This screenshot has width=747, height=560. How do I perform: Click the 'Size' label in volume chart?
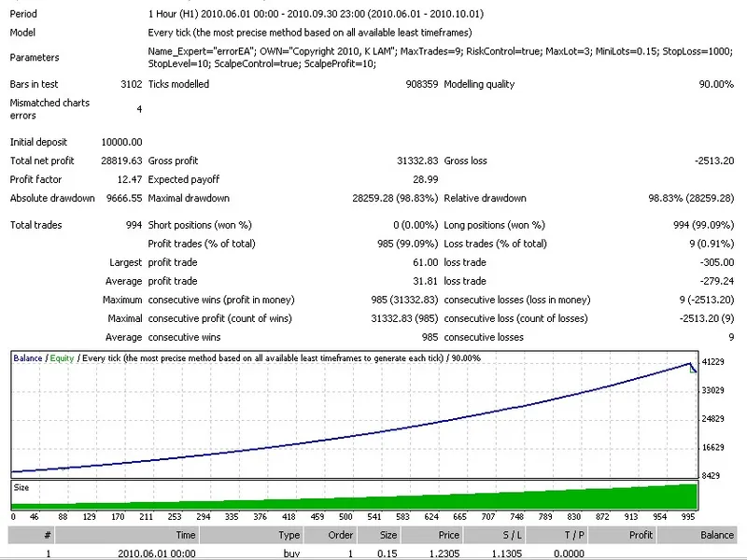tap(21, 487)
